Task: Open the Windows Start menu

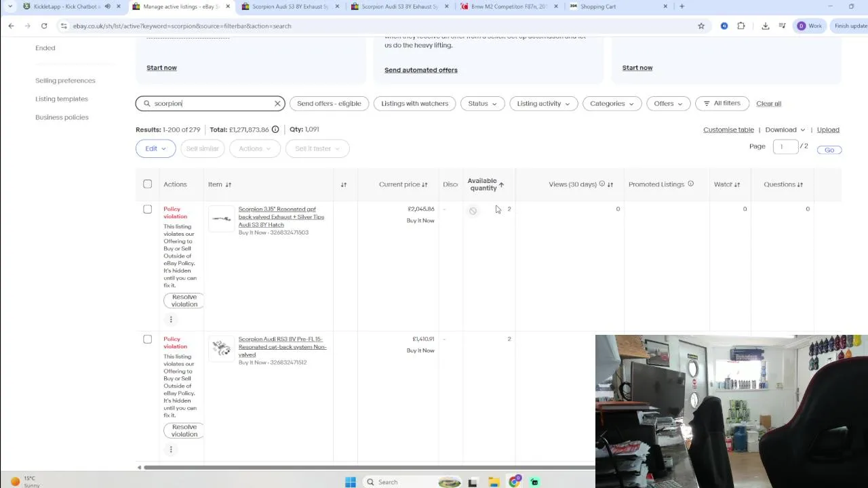Action: [351, 482]
